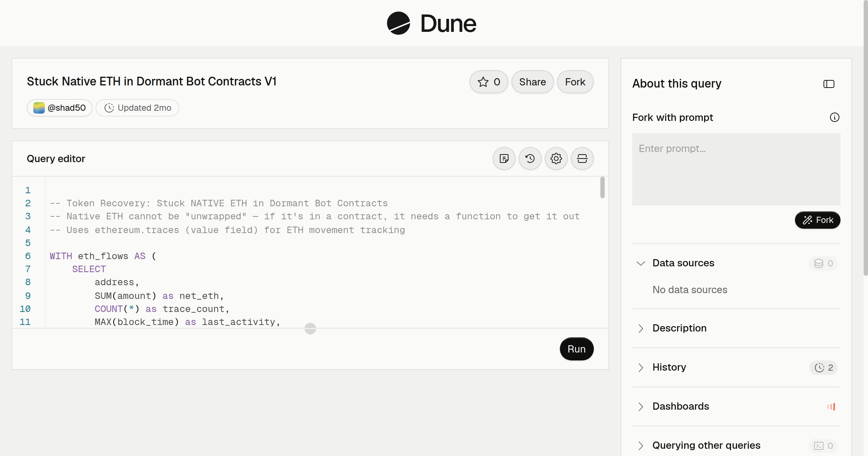868x456 pixels.
Task: Run the query
Action: tap(576, 349)
